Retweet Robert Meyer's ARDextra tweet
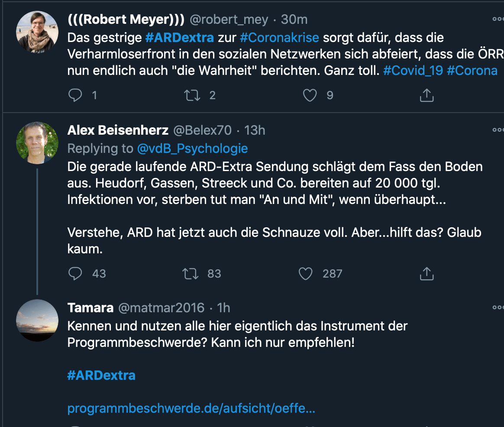This screenshot has width=504, height=427. point(192,95)
